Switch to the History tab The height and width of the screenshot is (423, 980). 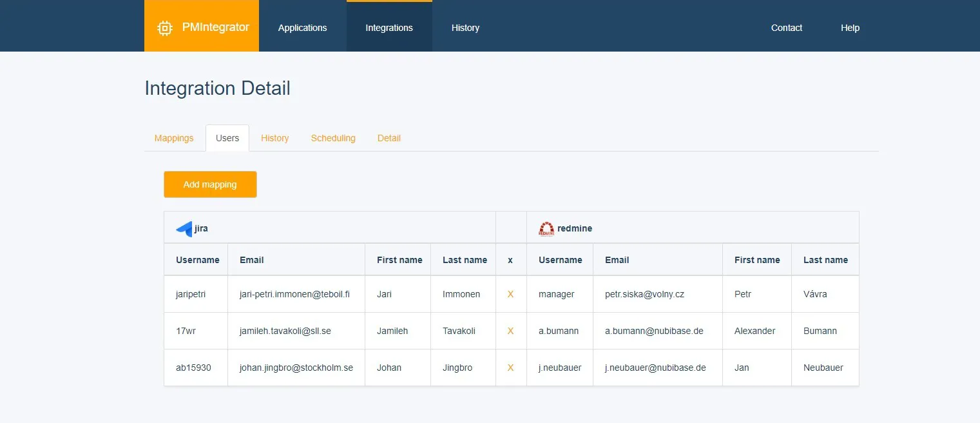pos(274,137)
